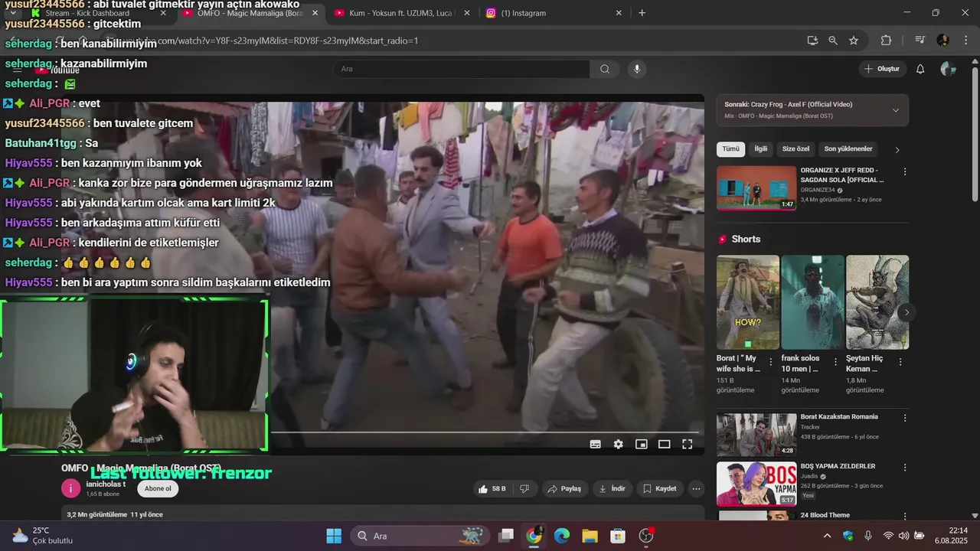Focus the YouTube Ara search field
Screen dimensions: 980x551
[x=462, y=69]
